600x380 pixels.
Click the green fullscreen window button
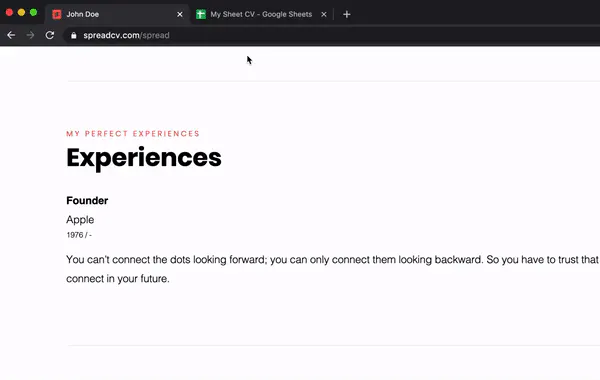pyautogui.click(x=34, y=12)
